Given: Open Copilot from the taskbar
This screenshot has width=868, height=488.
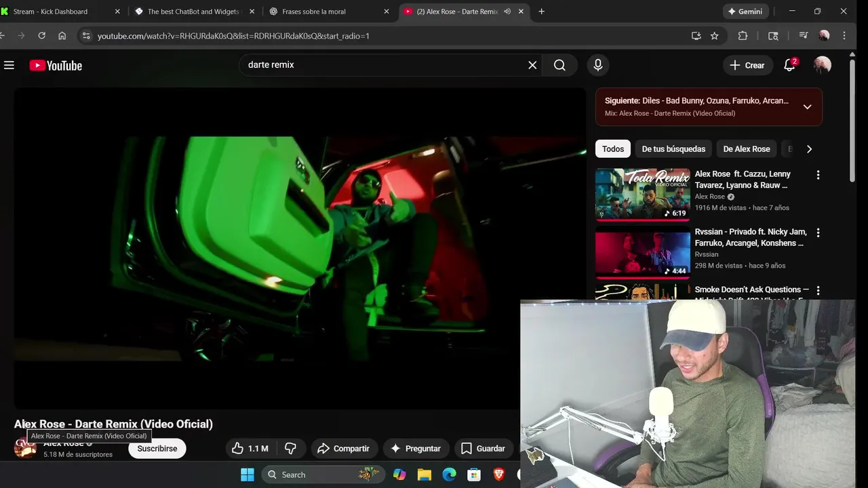Looking at the screenshot, I should 399,474.
